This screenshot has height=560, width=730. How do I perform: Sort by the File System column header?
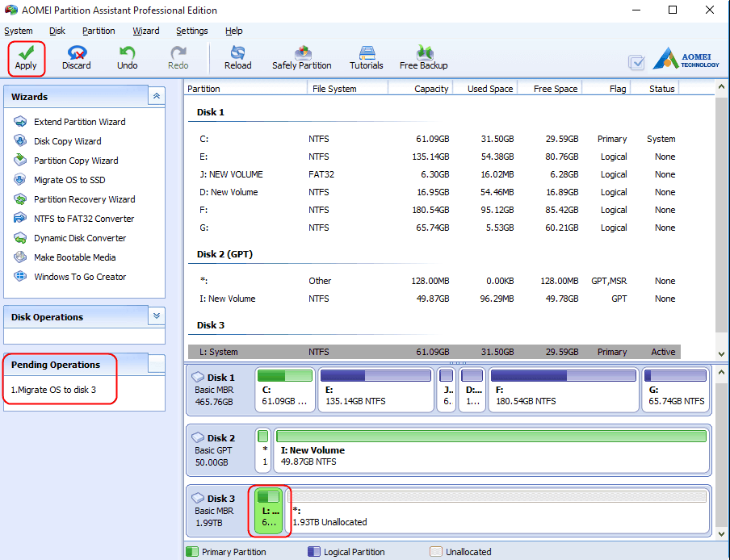348,89
